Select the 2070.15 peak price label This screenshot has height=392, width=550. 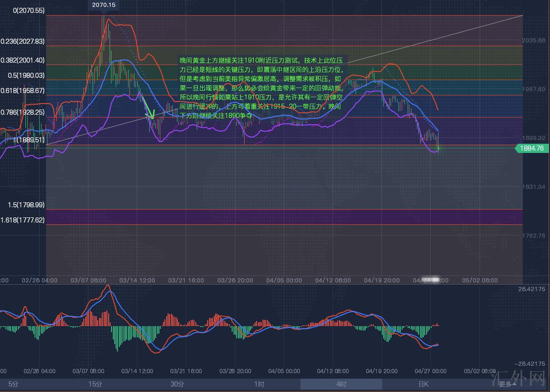click(104, 5)
